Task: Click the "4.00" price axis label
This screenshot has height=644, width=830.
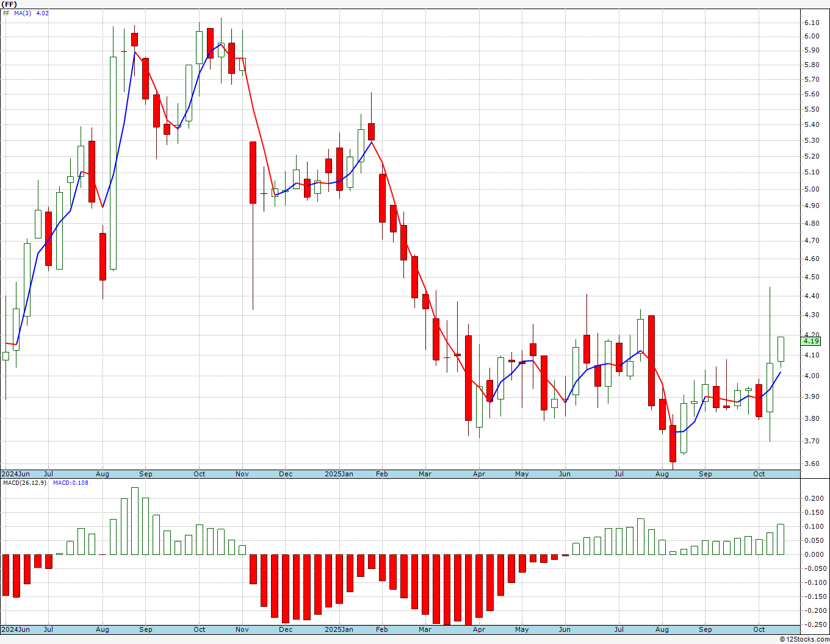Action: pyautogui.click(x=811, y=376)
